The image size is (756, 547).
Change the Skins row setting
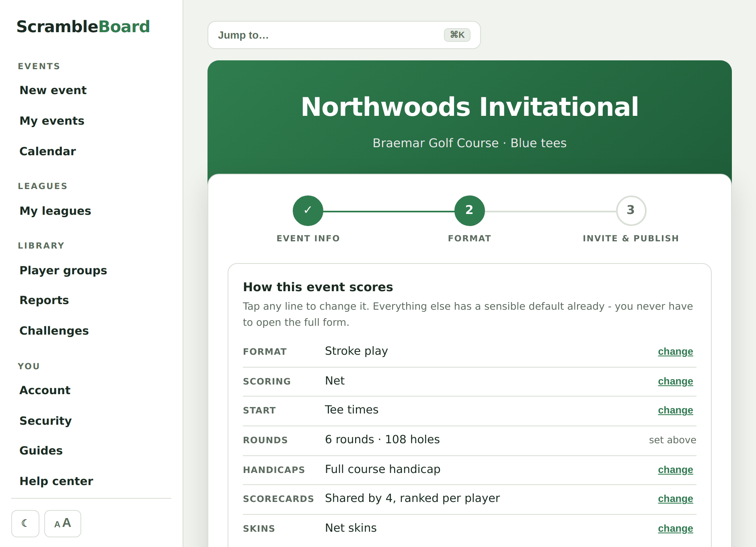click(676, 528)
